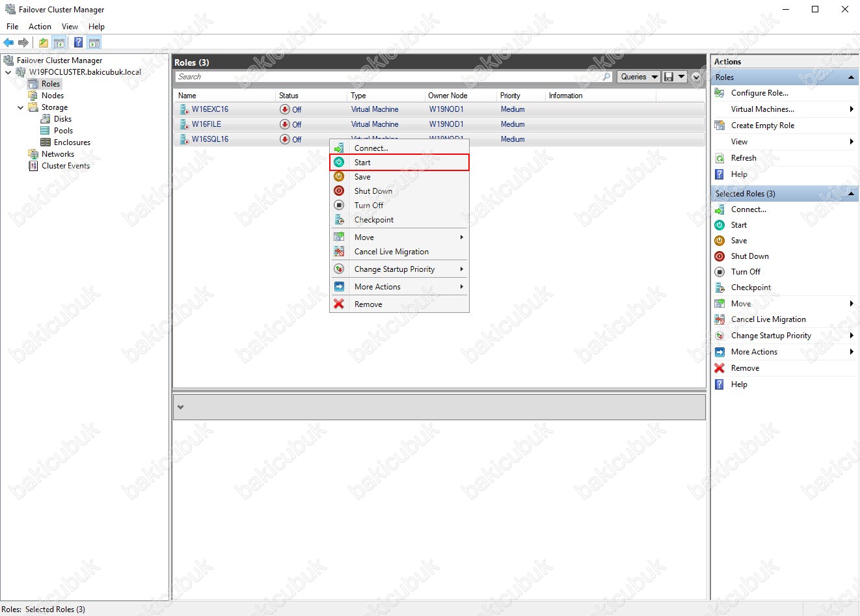Select Networks in the console tree
Screen dimensions: 860x616
click(x=57, y=154)
